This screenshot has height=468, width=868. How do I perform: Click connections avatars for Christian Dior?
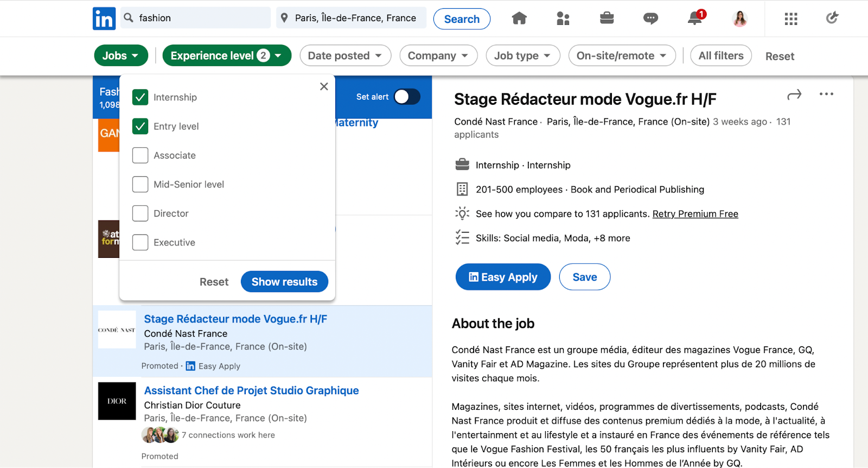[160, 435]
